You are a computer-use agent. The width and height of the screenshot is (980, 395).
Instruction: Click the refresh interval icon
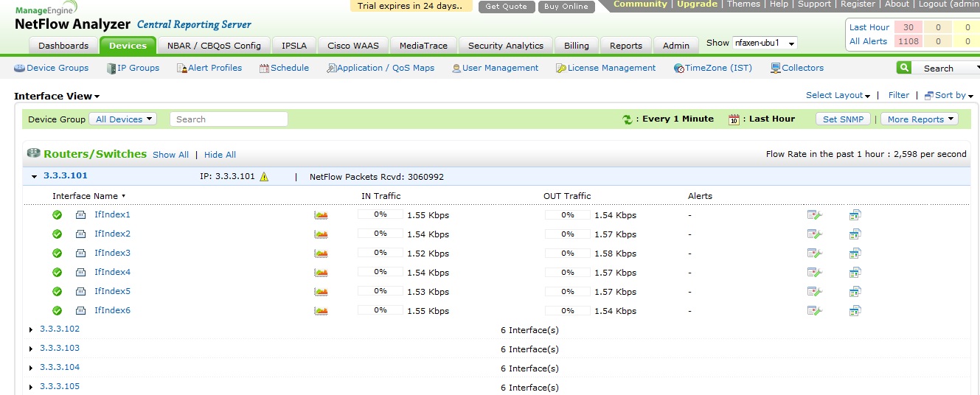point(628,119)
